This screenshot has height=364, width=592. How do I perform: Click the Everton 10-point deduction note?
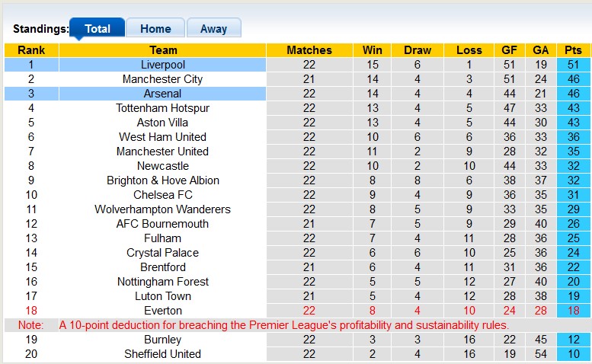tap(283, 325)
